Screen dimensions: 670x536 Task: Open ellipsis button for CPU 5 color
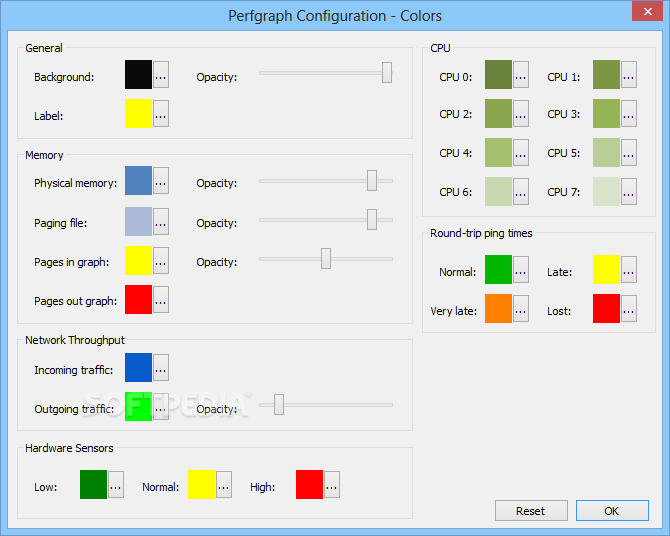point(629,152)
